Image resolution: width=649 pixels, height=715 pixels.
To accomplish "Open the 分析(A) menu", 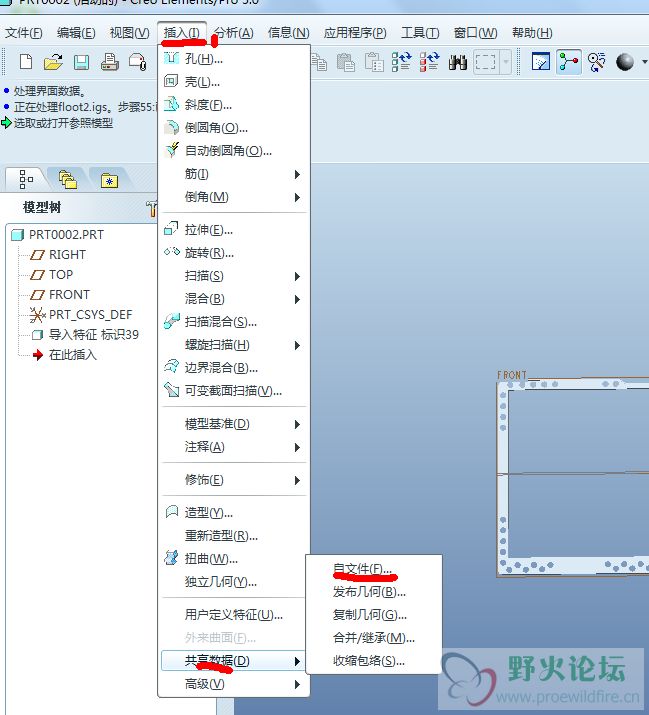I will pyautogui.click(x=234, y=33).
